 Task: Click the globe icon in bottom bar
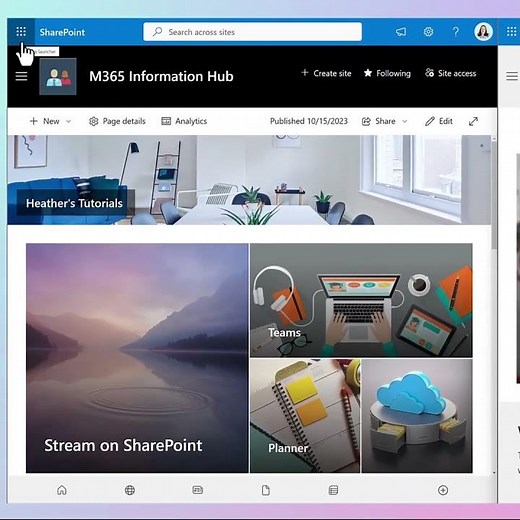click(x=130, y=490)
